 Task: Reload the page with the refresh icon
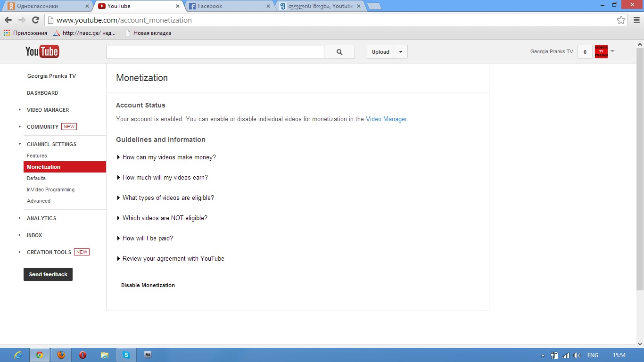click(35, 20)
